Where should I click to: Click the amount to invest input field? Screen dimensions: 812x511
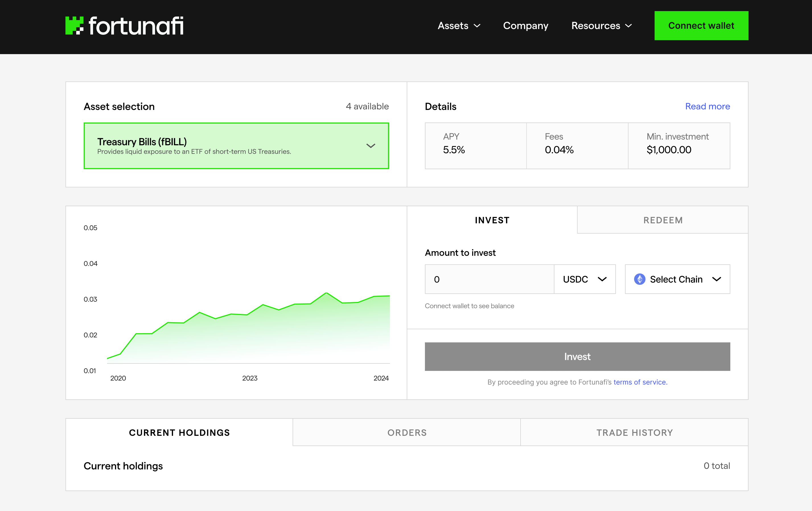[x=489, y=279]
